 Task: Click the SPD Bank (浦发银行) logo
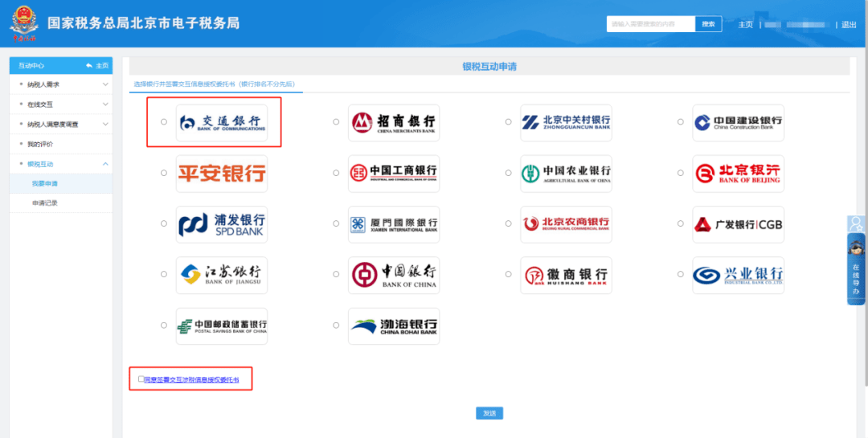(222, 224)
